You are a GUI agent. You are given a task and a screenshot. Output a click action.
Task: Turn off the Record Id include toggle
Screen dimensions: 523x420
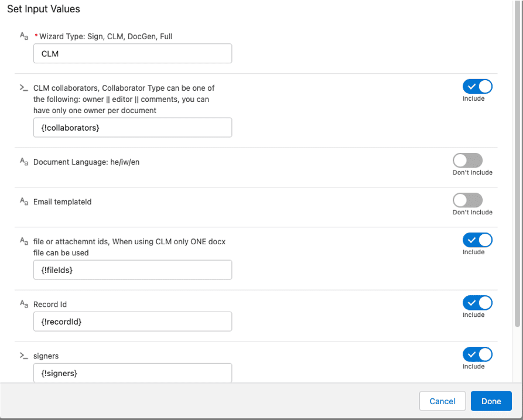point(477,303)
